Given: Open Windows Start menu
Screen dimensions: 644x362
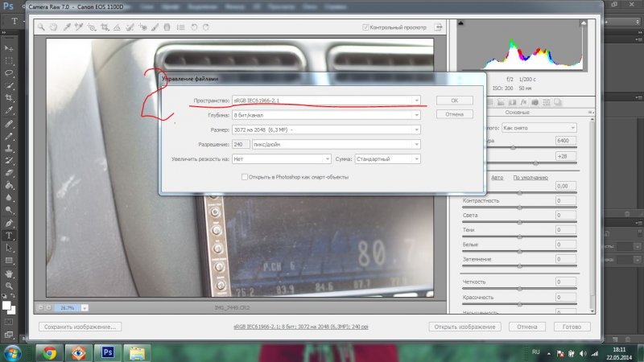Looking at the screenshot, I should [12, 353].
